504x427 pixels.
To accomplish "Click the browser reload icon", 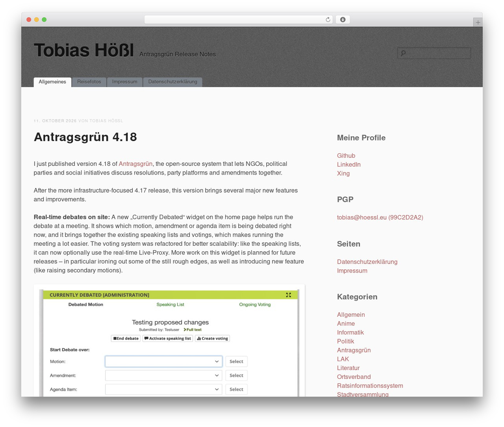I will [x=328, y=20].
